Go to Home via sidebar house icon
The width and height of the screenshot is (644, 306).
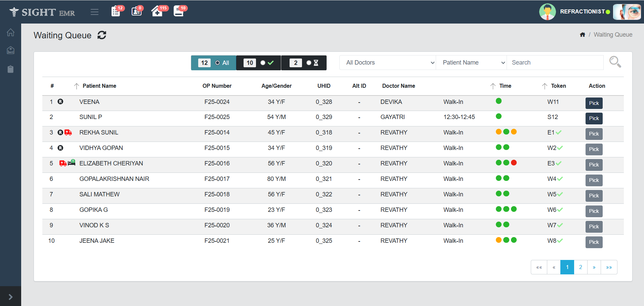(10, 33)
